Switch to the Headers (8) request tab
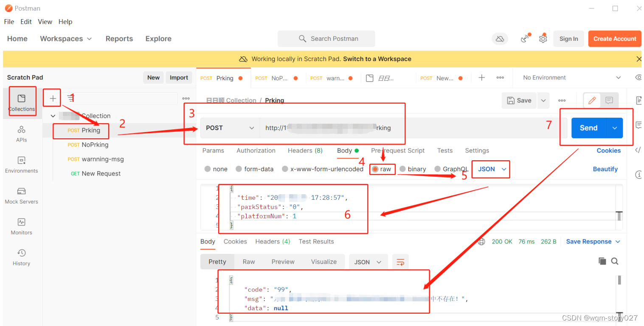Viewport: 644px width, 326px height. [305, 150]
